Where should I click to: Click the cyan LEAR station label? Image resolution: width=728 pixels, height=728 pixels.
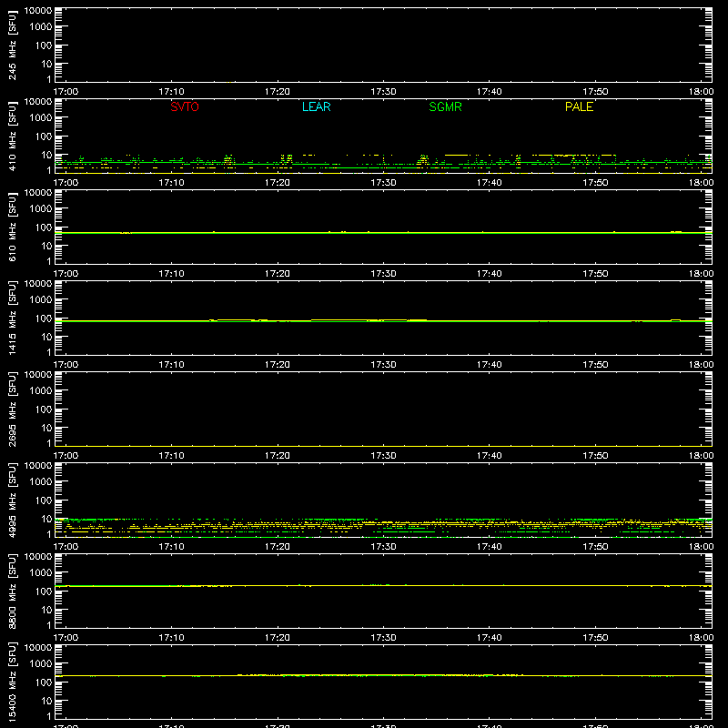316,106
